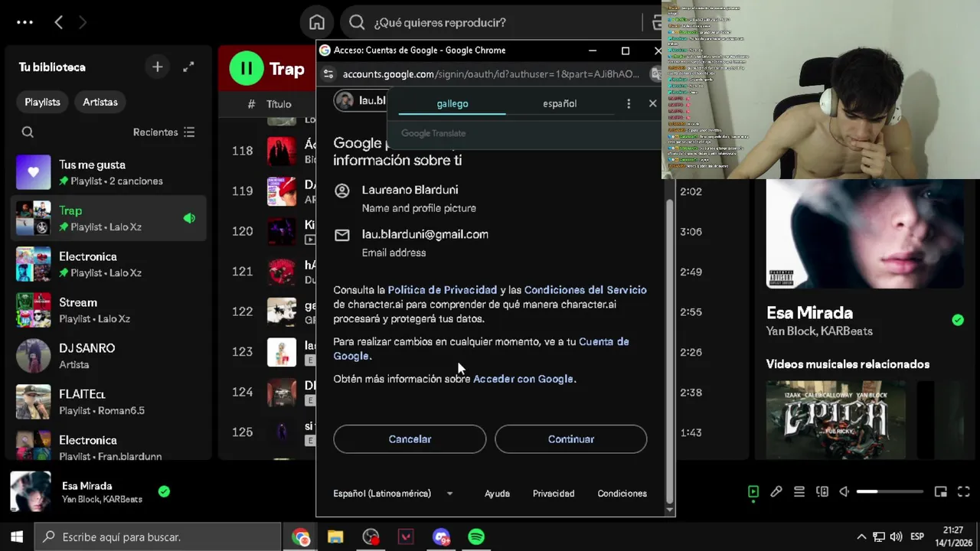This screenshot has height=551, width=980.
Task: Click the Spotify volume slider
Action: click(x=890, y=492)
